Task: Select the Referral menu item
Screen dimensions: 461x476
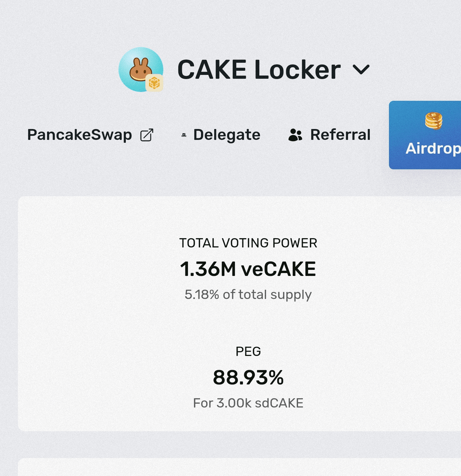Action: click(x=340, y=135)
